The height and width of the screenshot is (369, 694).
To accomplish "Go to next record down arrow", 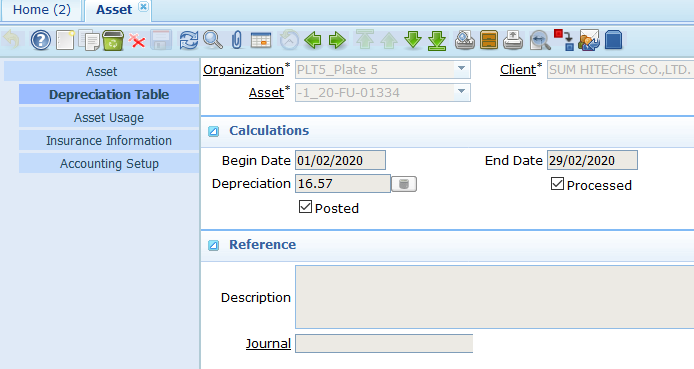I will pos(413,39).
